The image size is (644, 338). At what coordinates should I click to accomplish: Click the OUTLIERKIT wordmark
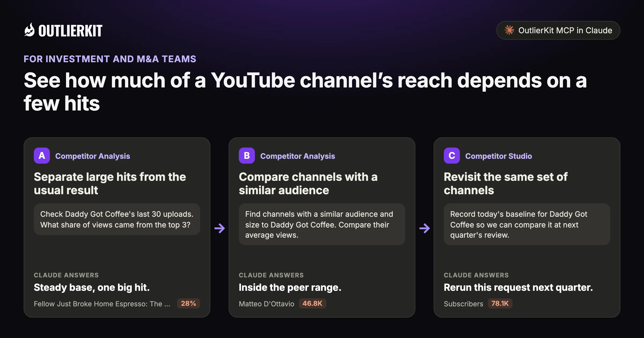tap(70, 31)
